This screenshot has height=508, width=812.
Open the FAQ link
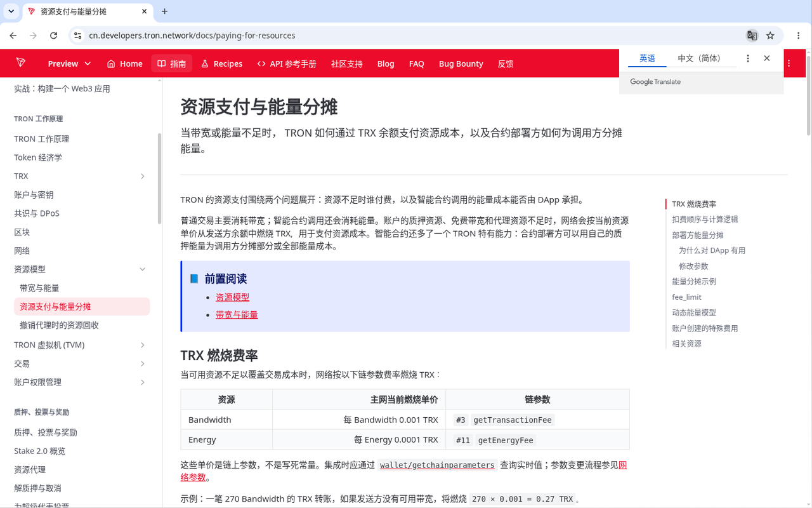(x=417, y=63)
